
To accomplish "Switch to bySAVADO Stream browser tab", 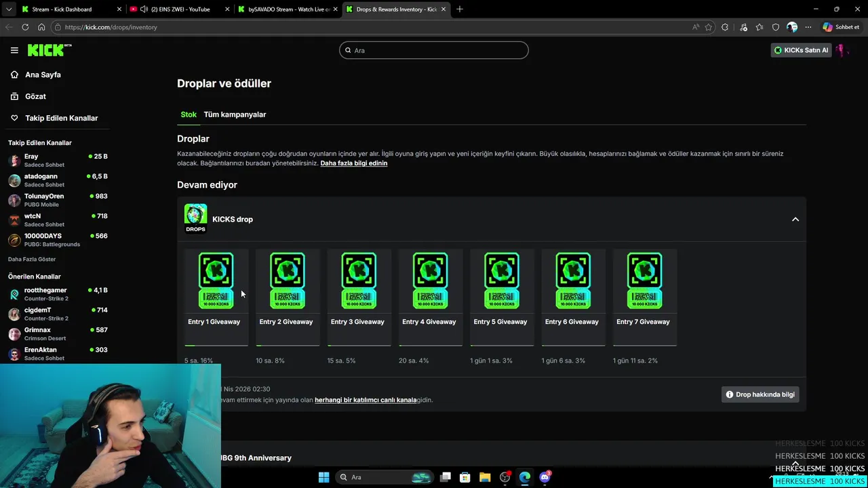I will [289, 9].
